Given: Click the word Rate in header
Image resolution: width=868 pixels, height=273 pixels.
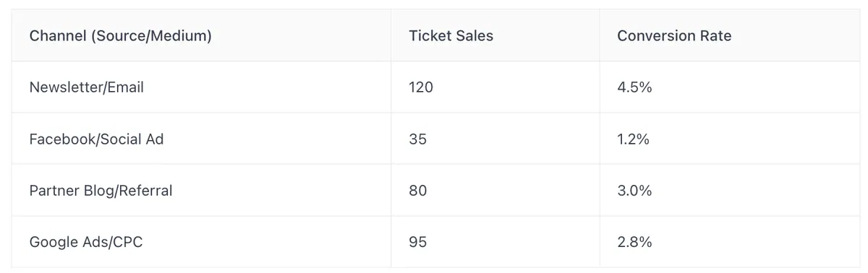Looking at the screenshot, I should coord(715,35).
